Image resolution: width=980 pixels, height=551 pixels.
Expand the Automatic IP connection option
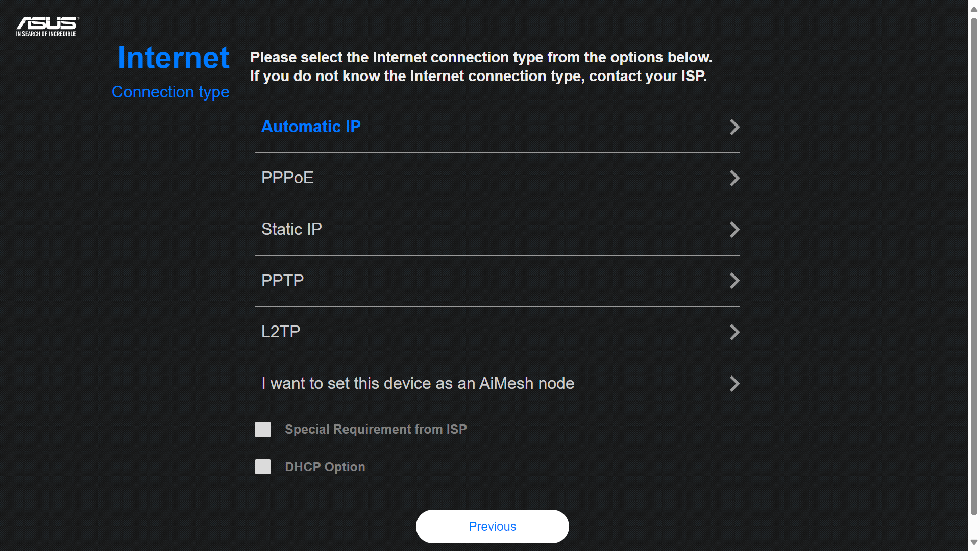click(x=311, y=127)
